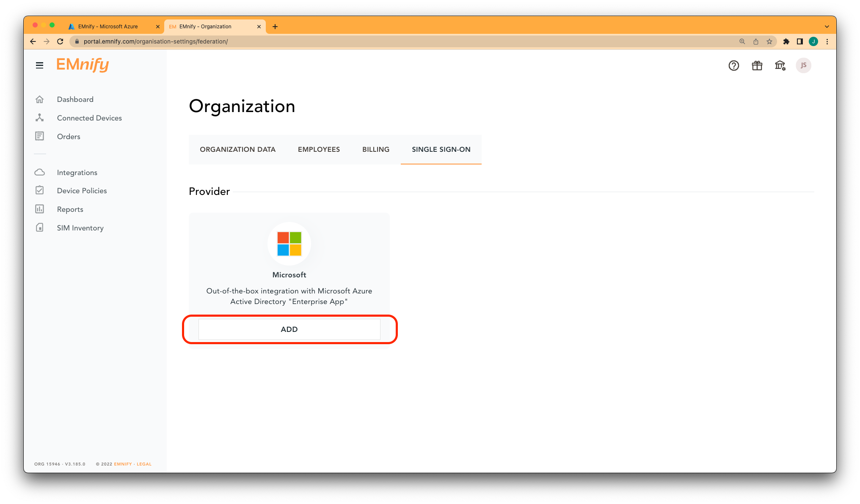Open organization settings building icon
Viewport: 860px width, 504px height.
click(780, 66)
